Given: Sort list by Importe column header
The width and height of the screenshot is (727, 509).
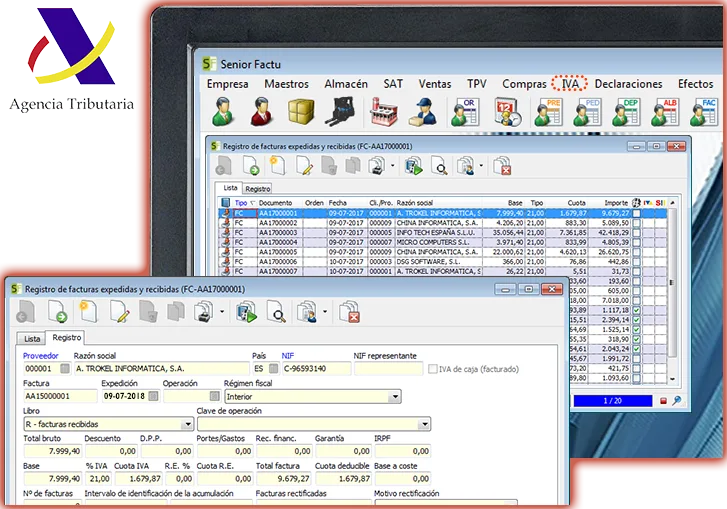Looking at the screenshot, I should [610, 203].
